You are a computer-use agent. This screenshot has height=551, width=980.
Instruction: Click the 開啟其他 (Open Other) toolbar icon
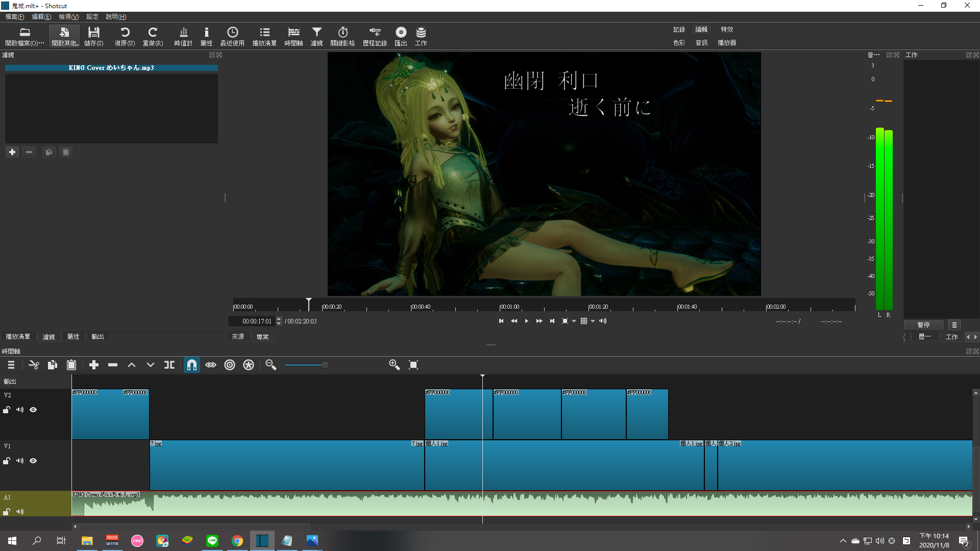(64, 36)
